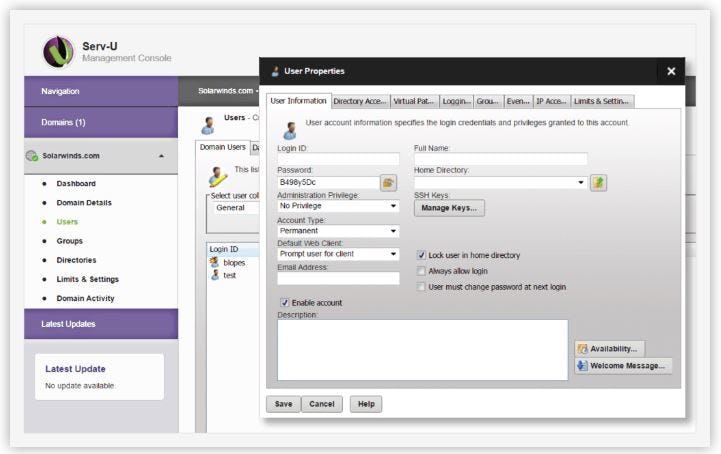Click the Latest Update card title

[x=75, y=369]
